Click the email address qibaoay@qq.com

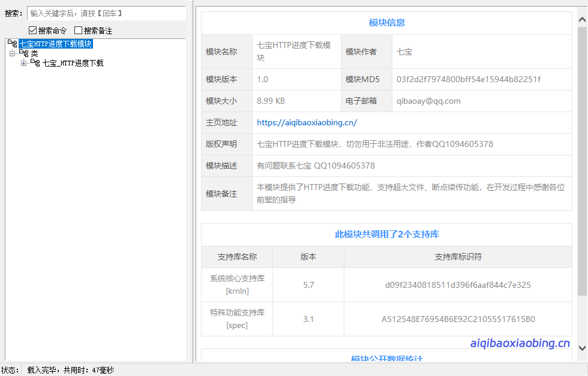coord(430,101)
